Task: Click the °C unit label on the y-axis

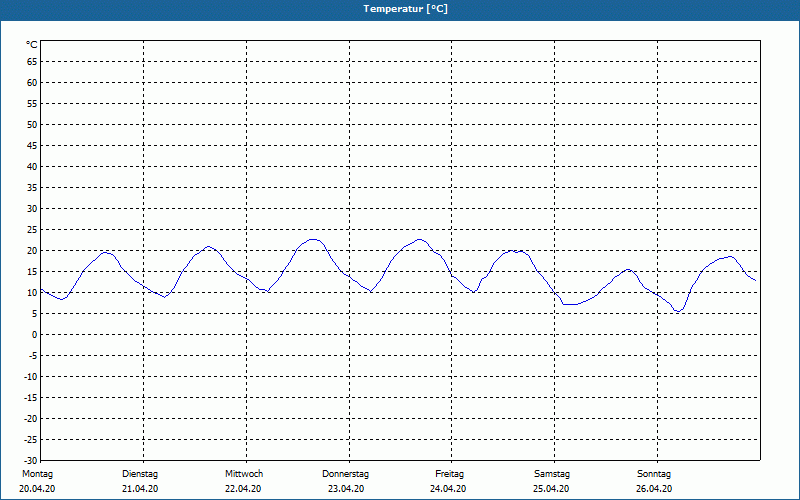Action: (x=31, y=45)
